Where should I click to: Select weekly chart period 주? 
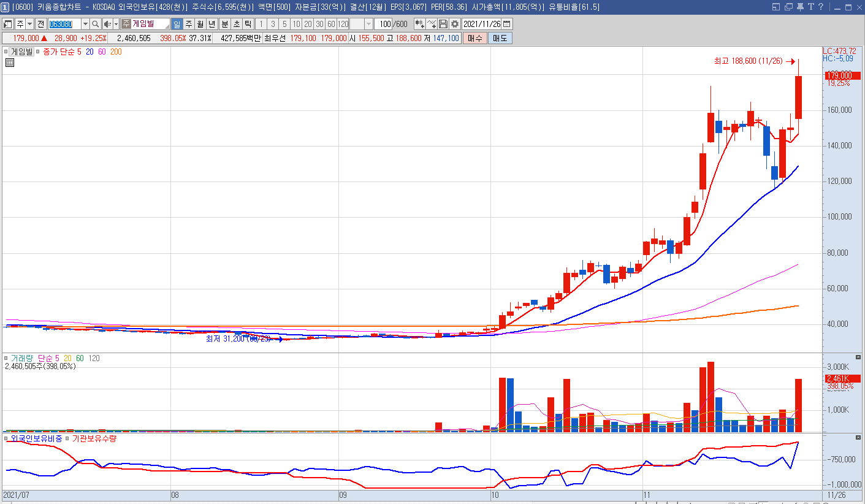pyautogui.click(x=189, y=24)
